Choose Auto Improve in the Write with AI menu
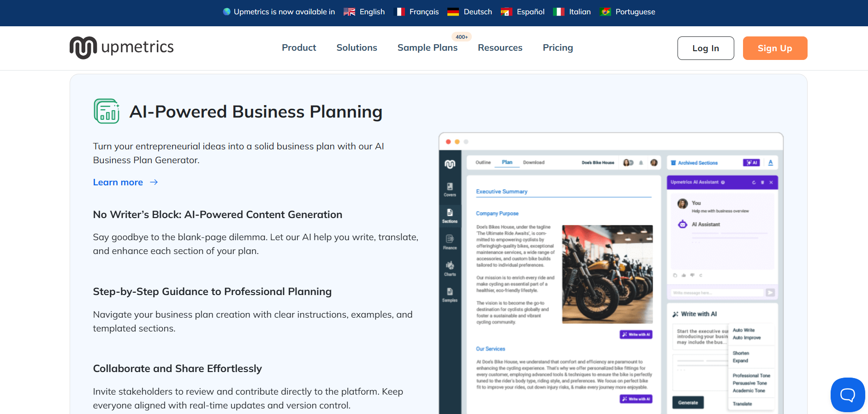 747,337
